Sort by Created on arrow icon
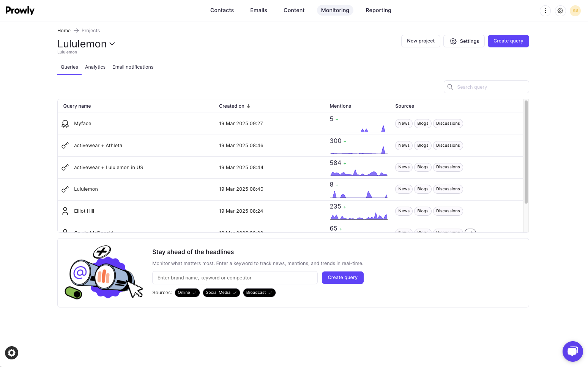Image resolution: width=588 pixels, height=367 pixels. (x=249, y=106)
